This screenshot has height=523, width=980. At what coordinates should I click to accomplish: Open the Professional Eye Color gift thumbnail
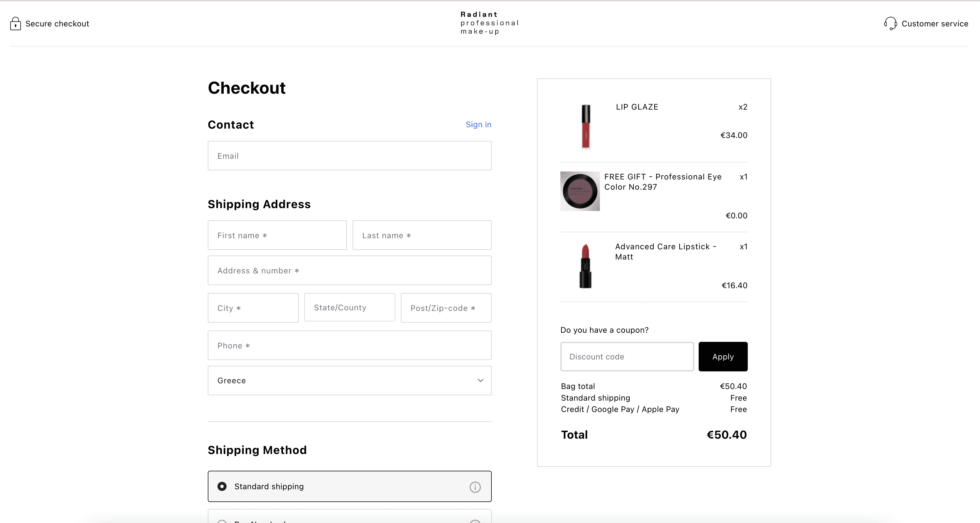coord(580,191)
